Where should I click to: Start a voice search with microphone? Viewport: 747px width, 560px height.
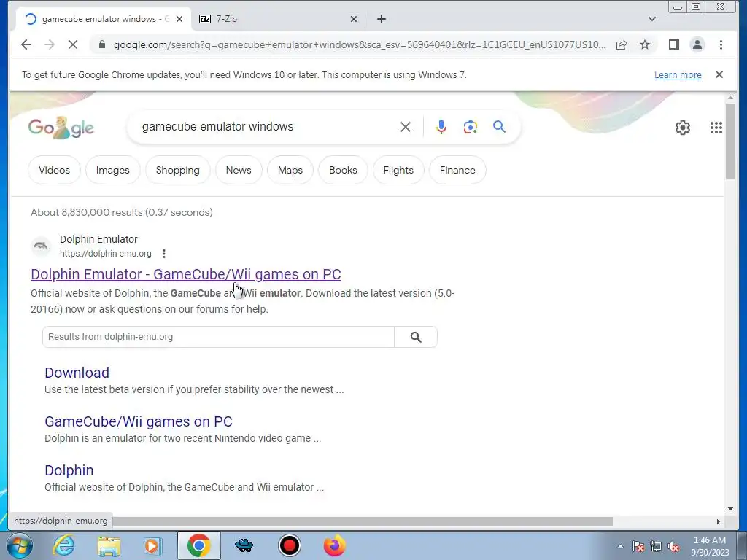(441, 127)
